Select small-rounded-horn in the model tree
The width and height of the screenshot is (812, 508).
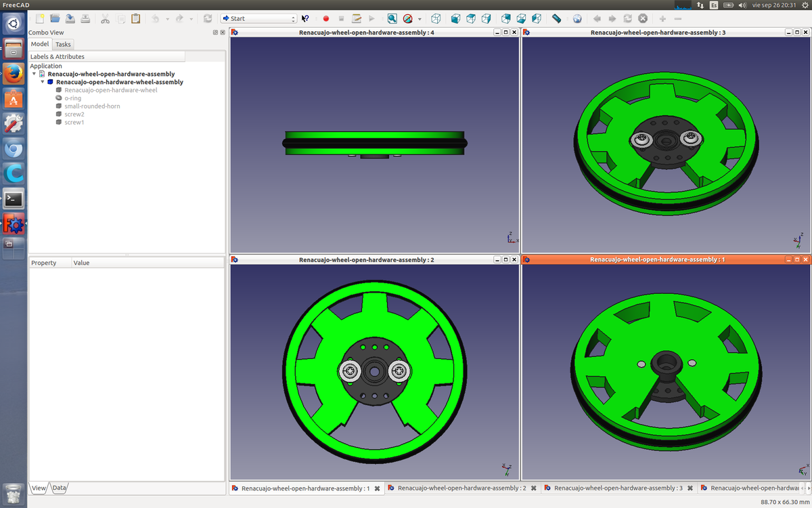92,106
